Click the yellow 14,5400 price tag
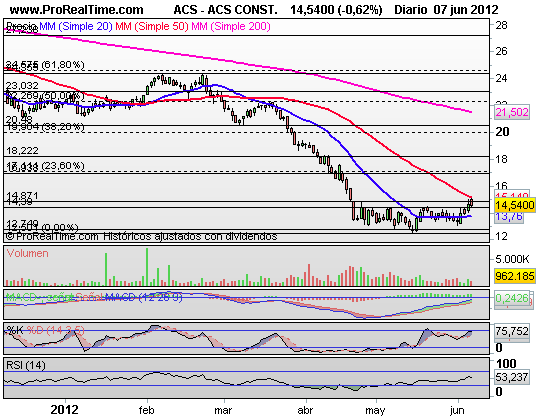The width and height of the screenshot is (540, 420). click(x=515, y=205)
